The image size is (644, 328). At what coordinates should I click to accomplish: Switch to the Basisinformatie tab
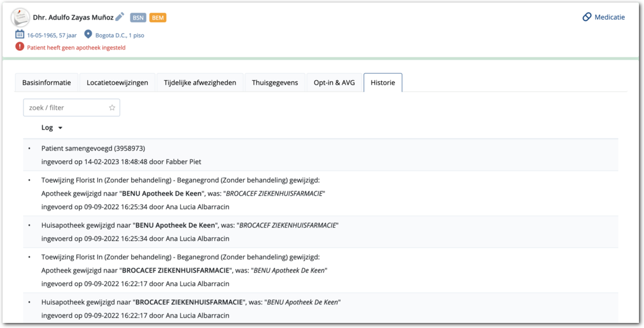pos(47,83)
